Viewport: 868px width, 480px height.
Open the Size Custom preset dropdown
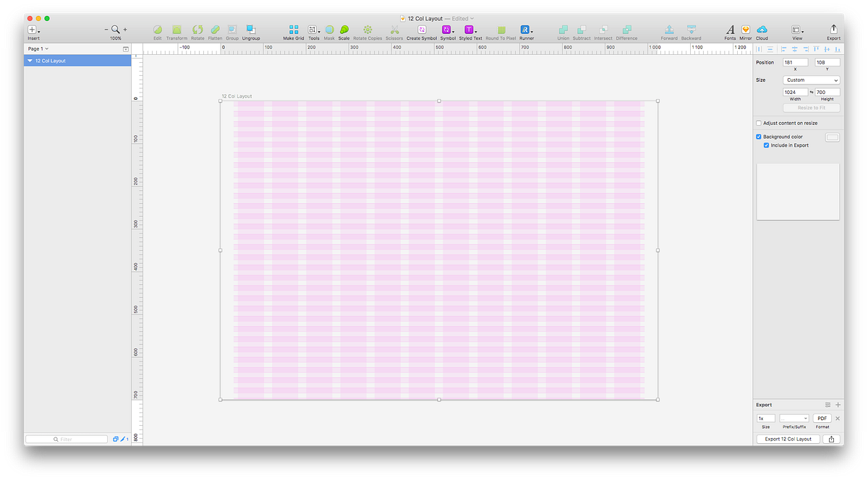tap(811, 80)
